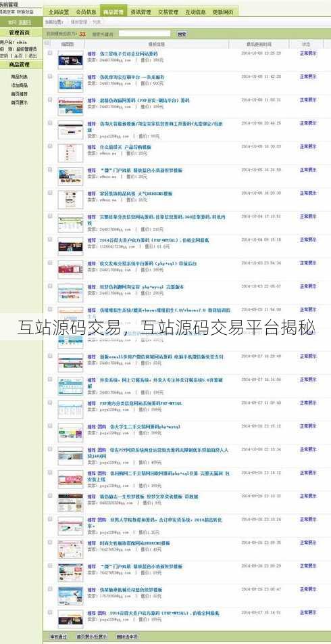Open the 仿三星电子 product title link

point(128,53)
